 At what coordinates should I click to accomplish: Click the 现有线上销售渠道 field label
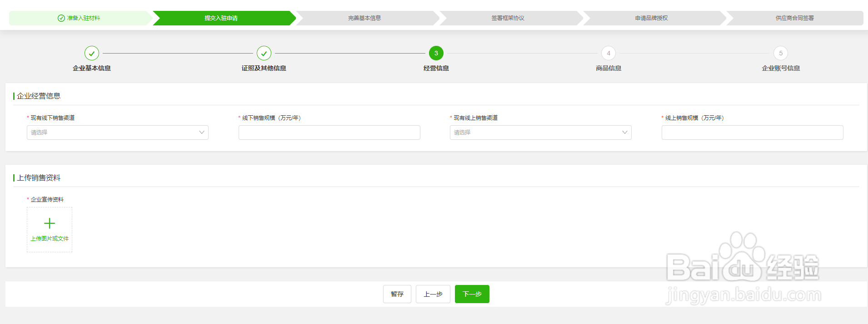pyautogui.click(x=476, y=118)
